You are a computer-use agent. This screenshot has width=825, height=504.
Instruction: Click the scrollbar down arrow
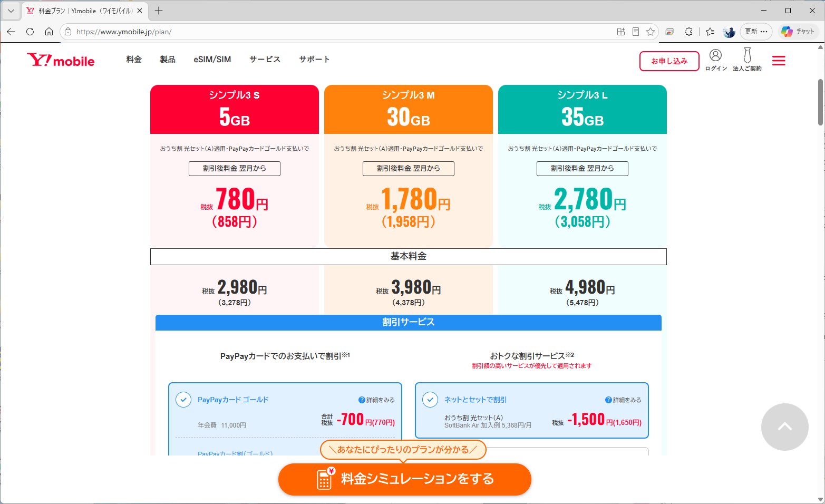point(820,499)
